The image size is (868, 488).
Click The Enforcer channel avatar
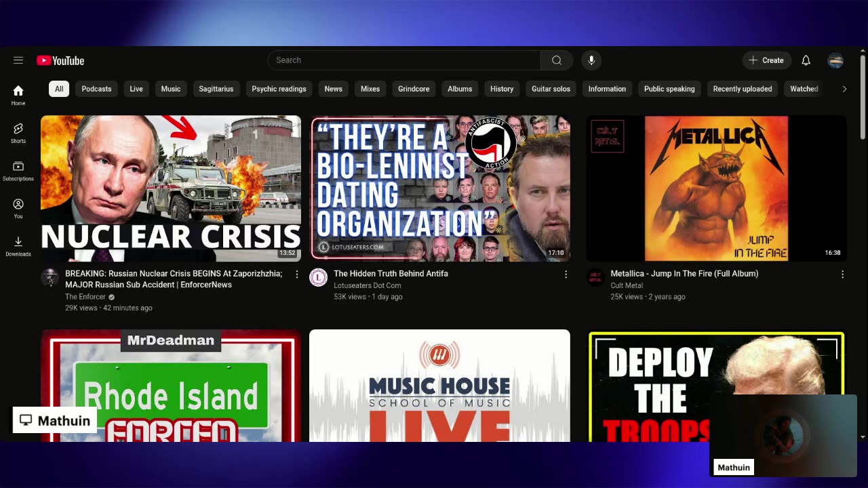[x=50, y=277]
